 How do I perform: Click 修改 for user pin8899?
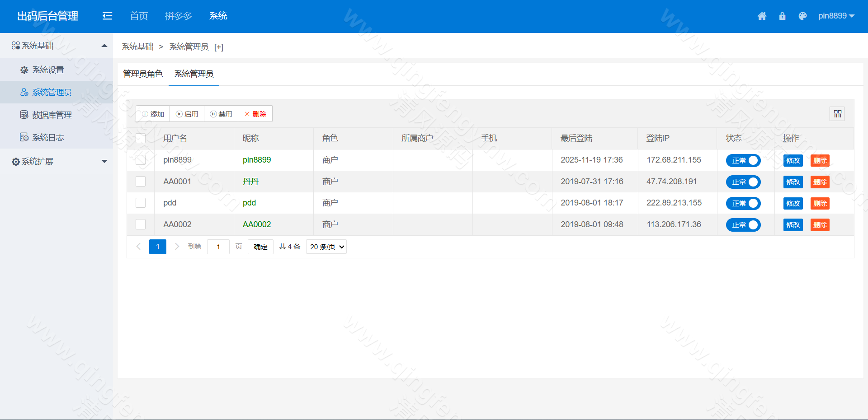(x=793, y=160)
